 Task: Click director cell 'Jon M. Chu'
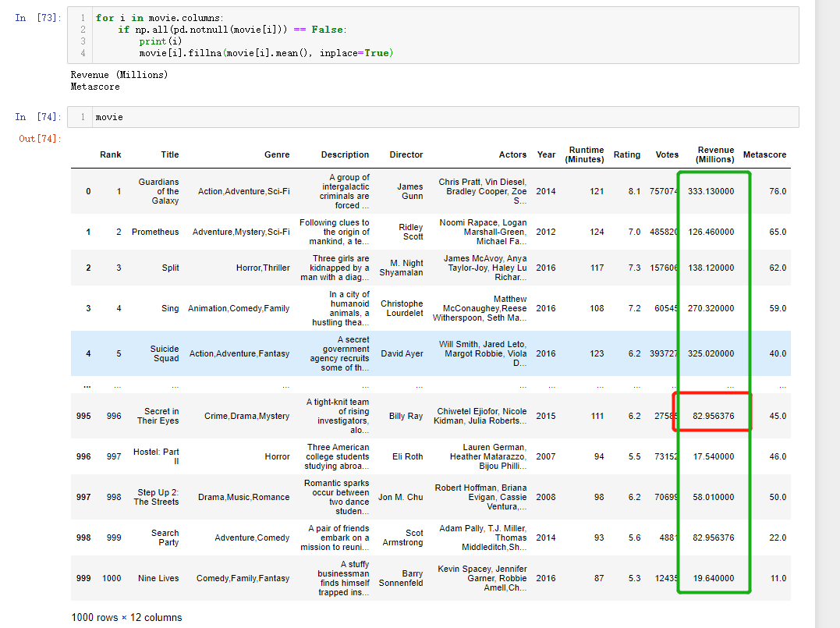coord(401,497)
